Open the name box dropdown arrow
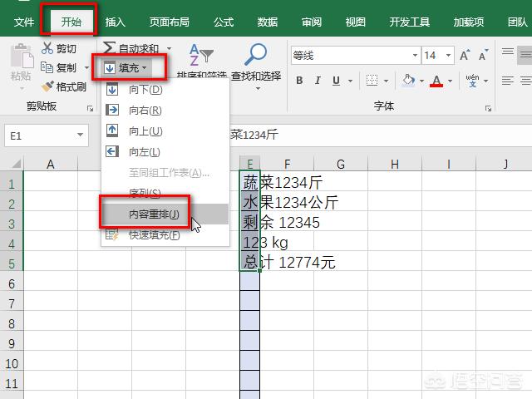The height and width of the screenshot is (399, 532). click(x=80, y=135)
